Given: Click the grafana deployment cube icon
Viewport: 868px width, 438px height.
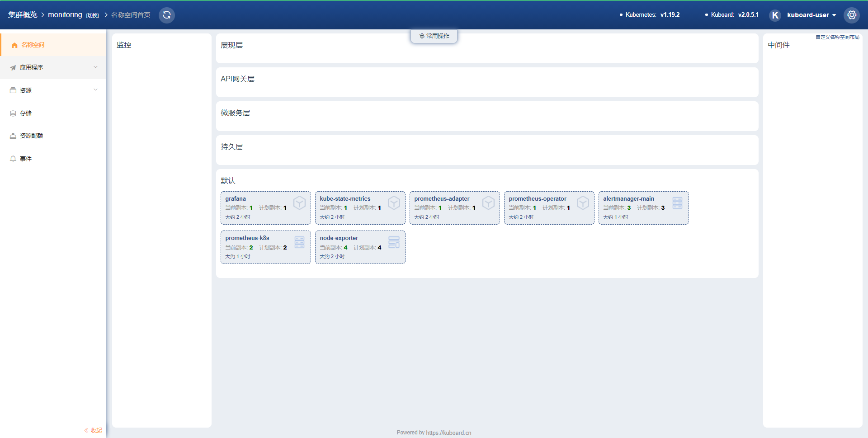Looking at the screenshot, I should point(299,203).
